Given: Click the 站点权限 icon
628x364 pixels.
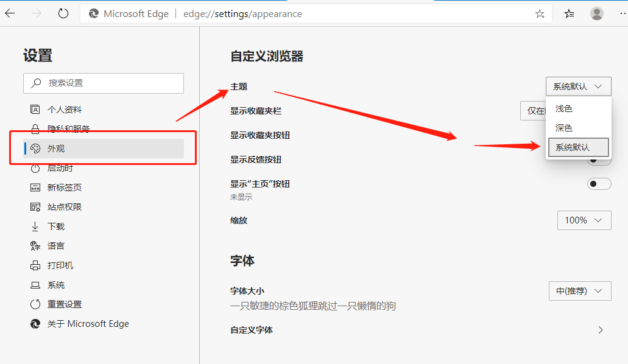Looking at the screenshot, I should click(35, 207).
